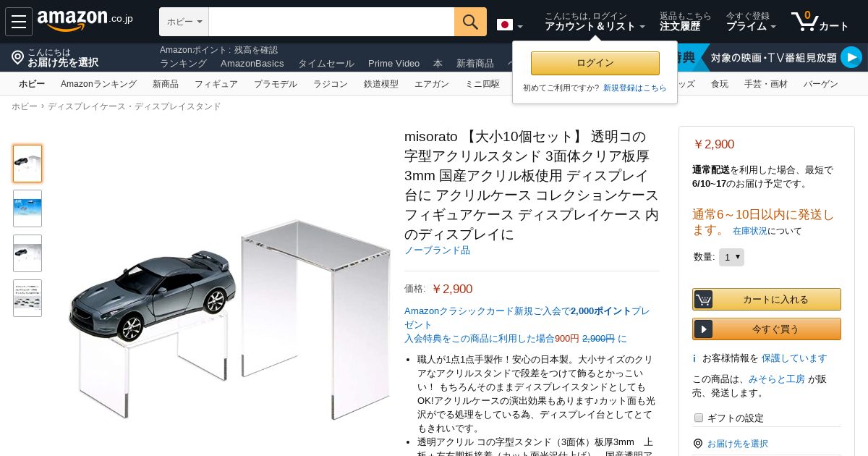This screenshot has height=456, width=868.
Task: Open the フィギュア category tab
Action: [216, 84]
